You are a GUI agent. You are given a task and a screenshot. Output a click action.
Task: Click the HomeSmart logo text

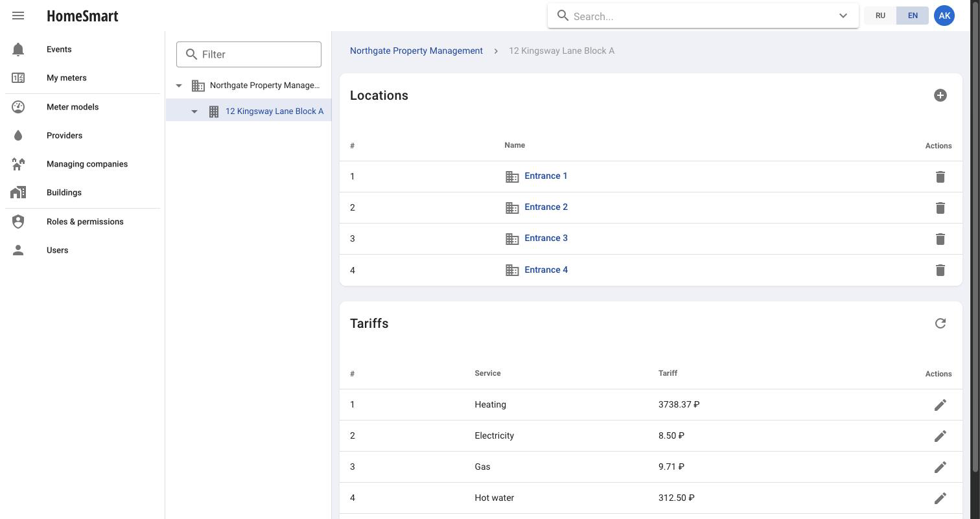click(x=82, y=16)
